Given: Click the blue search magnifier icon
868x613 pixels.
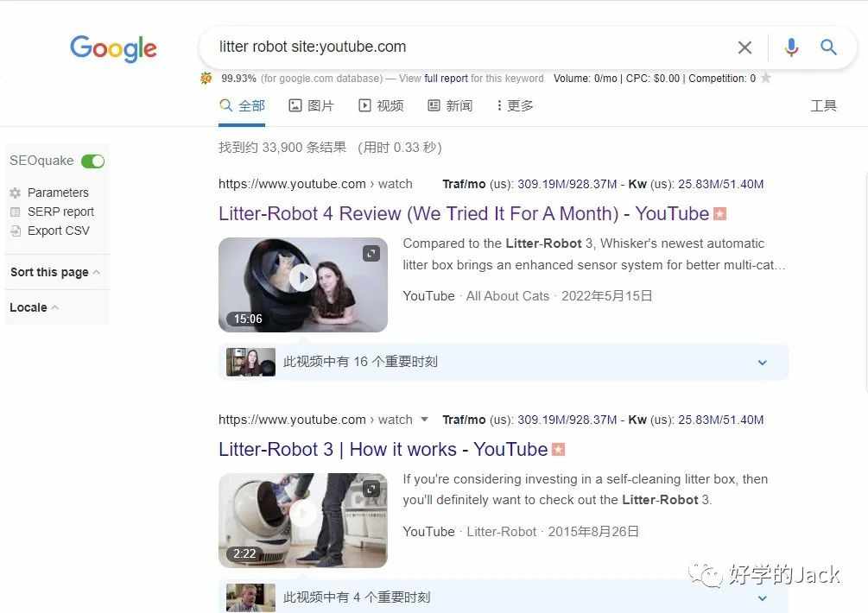Looking at the screenshot, I should 828,47.
